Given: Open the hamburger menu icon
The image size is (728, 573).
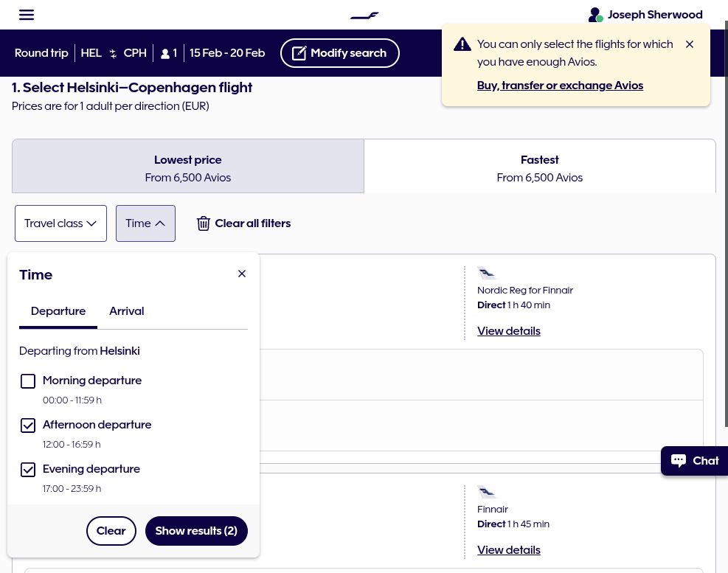Looking at the screenshot, I should pyautogui.click(x=27, y=15).
